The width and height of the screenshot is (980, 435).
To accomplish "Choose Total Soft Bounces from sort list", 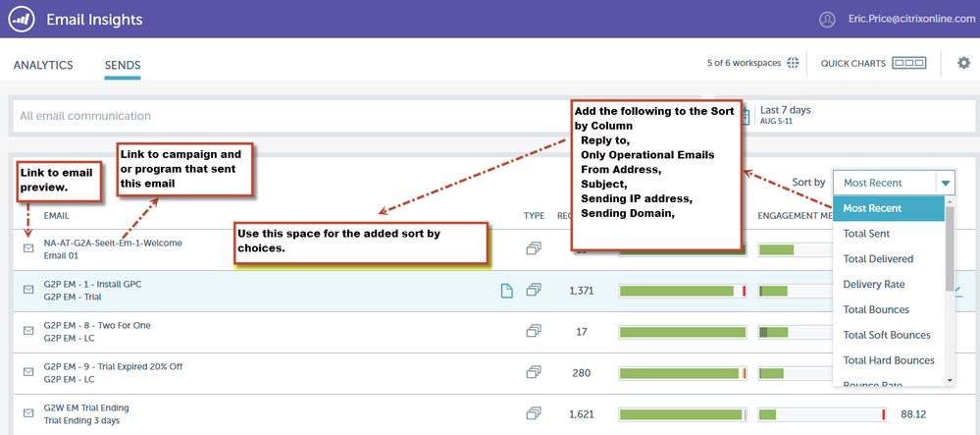I will (x=886, y=335).
